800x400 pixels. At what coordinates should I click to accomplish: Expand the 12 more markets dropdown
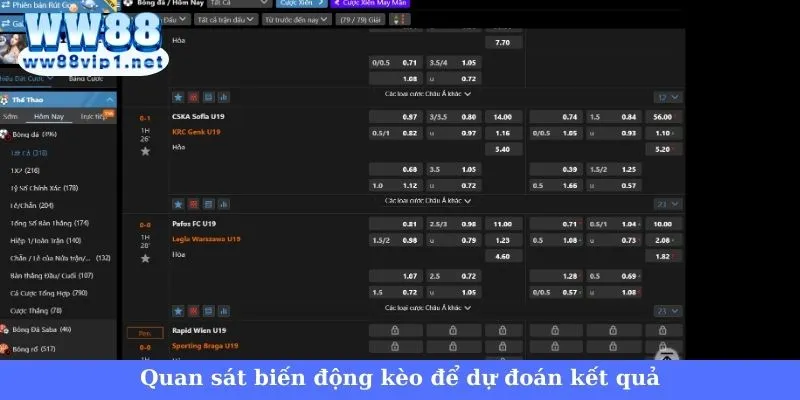668,97
